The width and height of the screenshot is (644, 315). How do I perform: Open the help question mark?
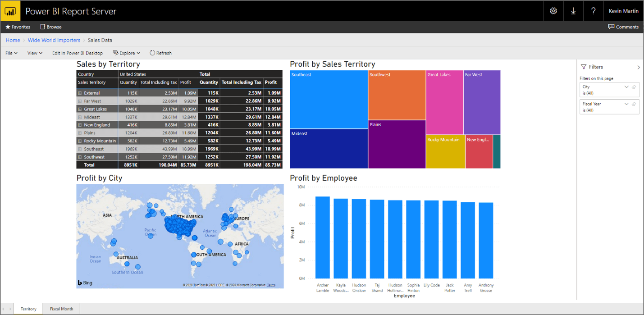[x=594, y=11]
